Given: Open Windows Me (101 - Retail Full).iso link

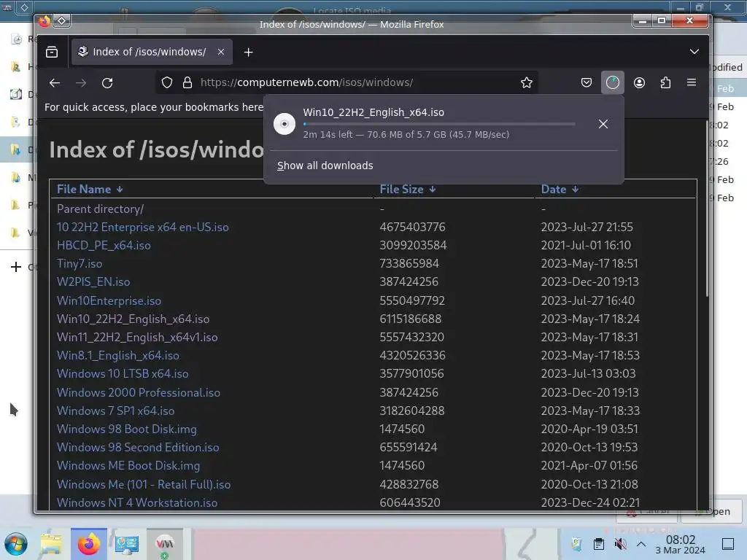Looking at the screenshot, I should [x=144, y=485].
